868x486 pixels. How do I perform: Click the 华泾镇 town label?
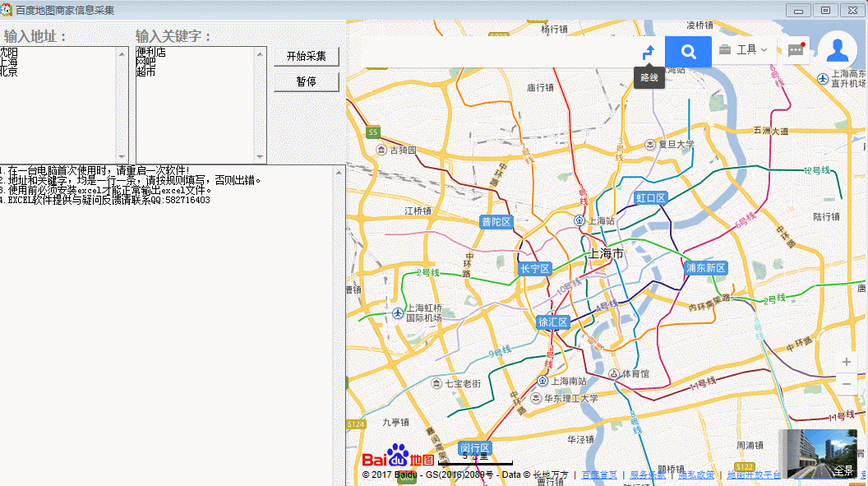pyautogui.click(x=580, y=439)
